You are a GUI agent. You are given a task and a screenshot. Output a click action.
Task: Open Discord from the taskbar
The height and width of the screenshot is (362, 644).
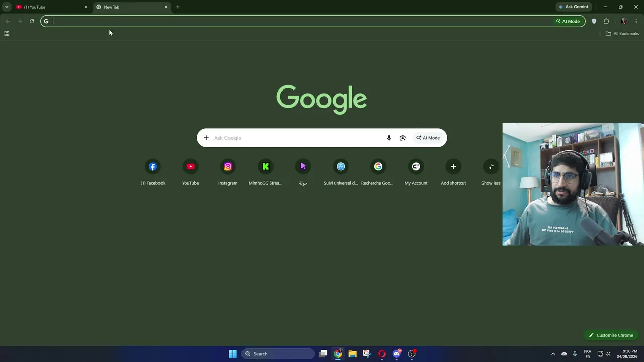pos(397,354)
